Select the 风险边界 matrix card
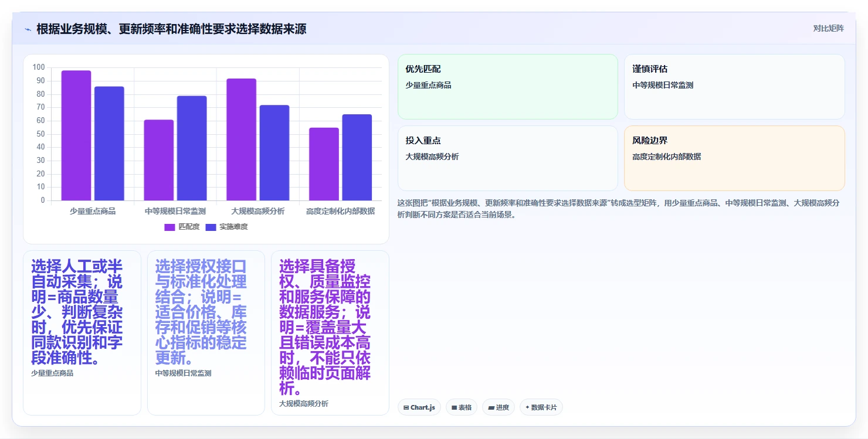The height and width of the screenshot is (439, 868). [734, 158]
